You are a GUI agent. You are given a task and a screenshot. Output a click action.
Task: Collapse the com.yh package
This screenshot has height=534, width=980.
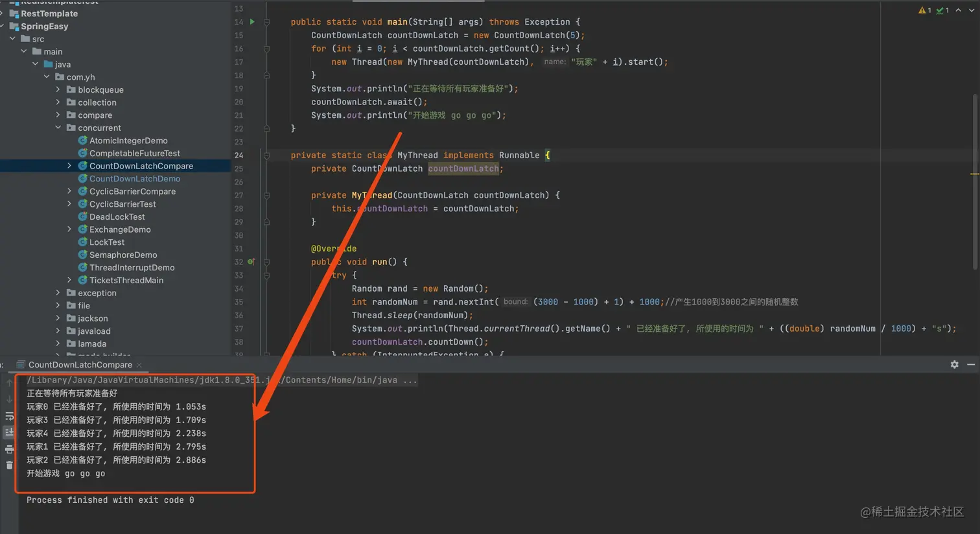coord(47,77)
